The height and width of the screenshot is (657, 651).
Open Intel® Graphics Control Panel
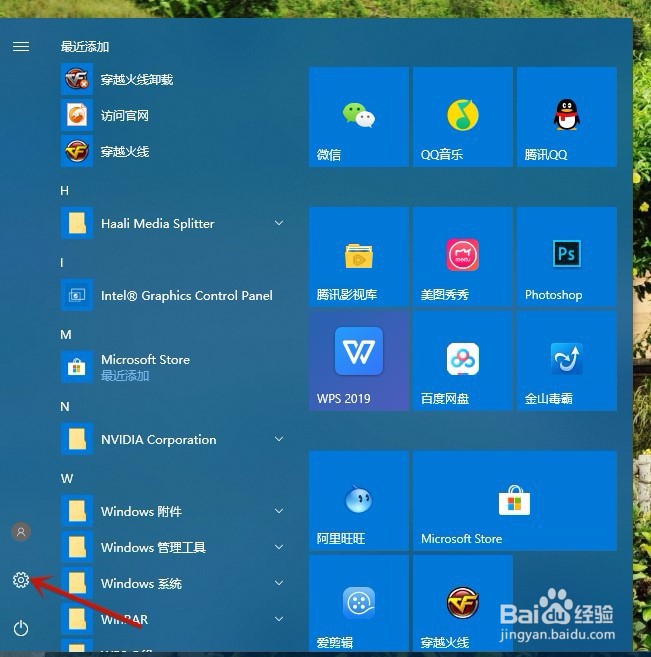tap(174, 295)
